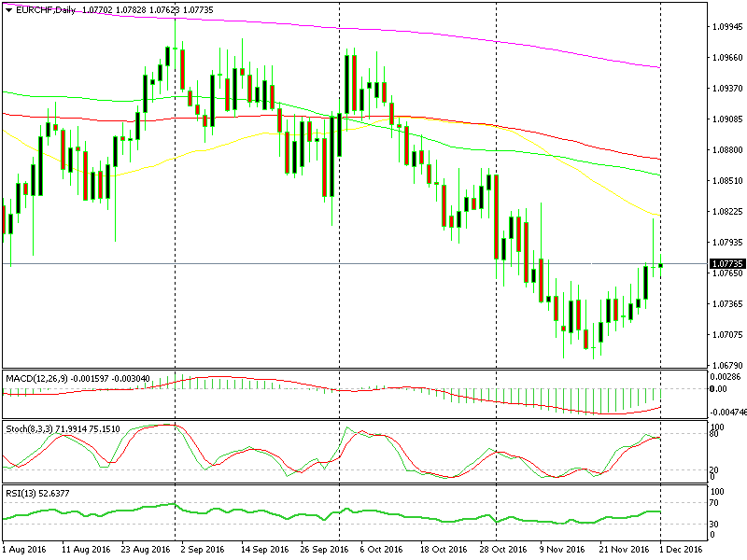
Task: Click the 26 Sep 2016 date label
Action: click(324, 550)
